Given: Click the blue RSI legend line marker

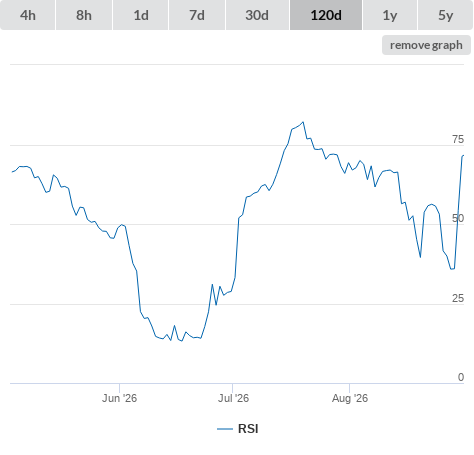Looking at the screenshot, I should coord(225,429).
